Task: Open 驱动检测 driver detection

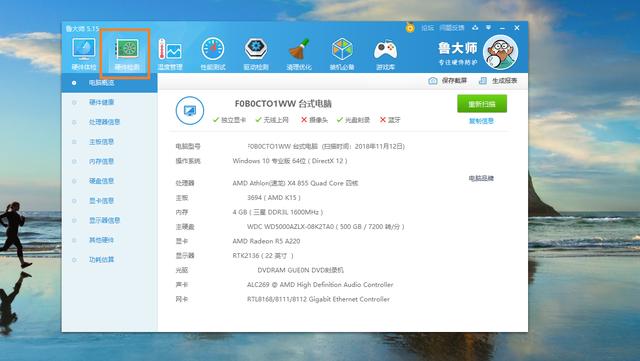Action: pyautogui.click(x=256, y=54)
